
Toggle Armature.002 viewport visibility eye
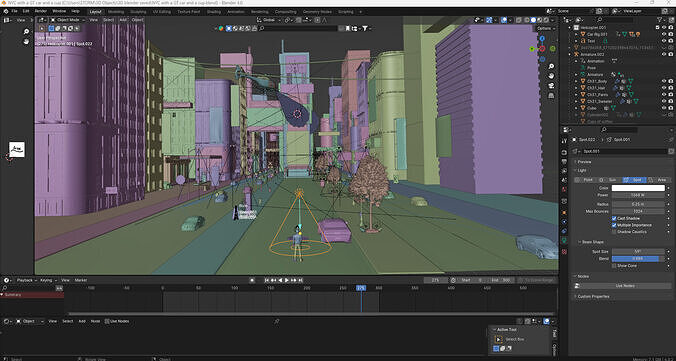point(664,54)
